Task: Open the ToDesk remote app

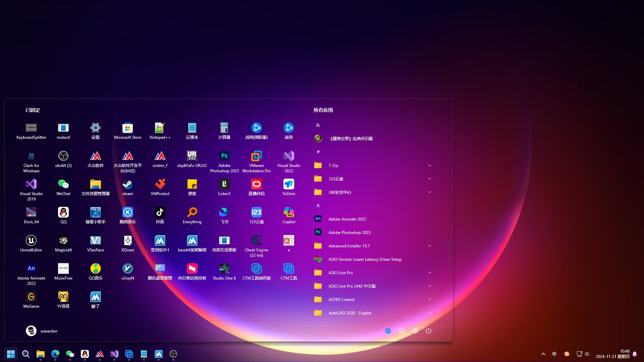Action: 288,184
